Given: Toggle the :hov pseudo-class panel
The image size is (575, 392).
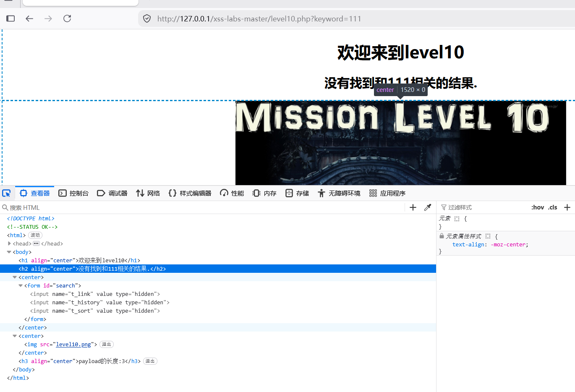Looking at the screenshot, I should [x=538, y=207].
